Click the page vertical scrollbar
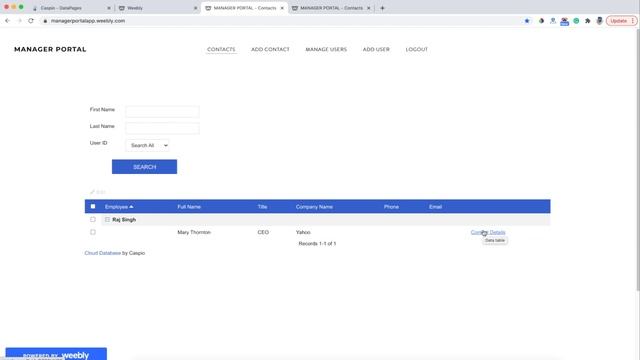This screenshot has height=360, width=640. point(638,159)
